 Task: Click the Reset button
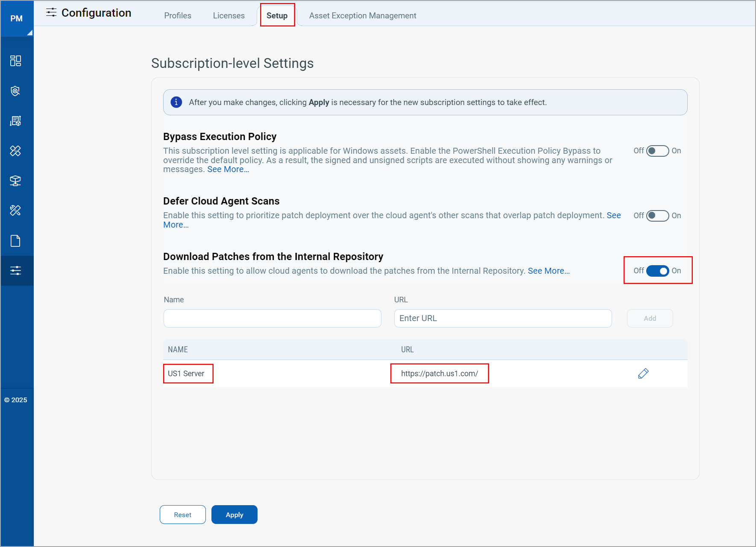[182, 515]
